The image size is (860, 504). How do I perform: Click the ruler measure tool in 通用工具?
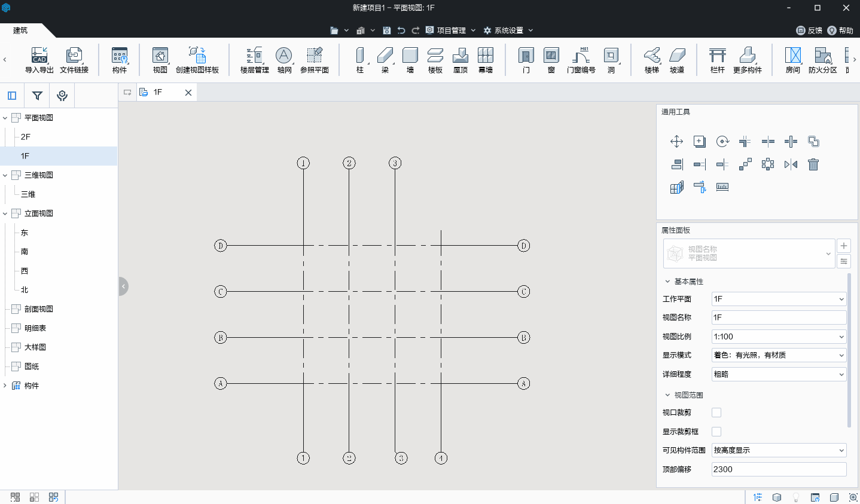pyautogui.click(x=722, y=187)
